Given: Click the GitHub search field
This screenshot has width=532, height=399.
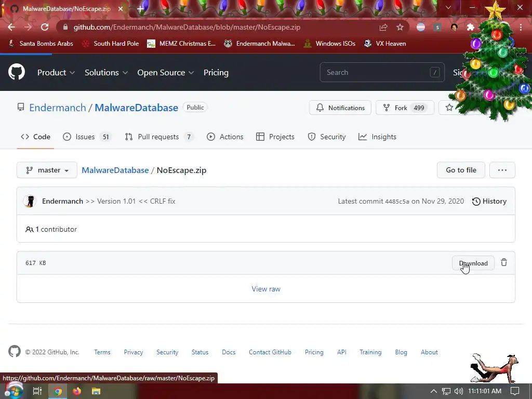Looking at the screenshot, I should click(x=382, y=72).
